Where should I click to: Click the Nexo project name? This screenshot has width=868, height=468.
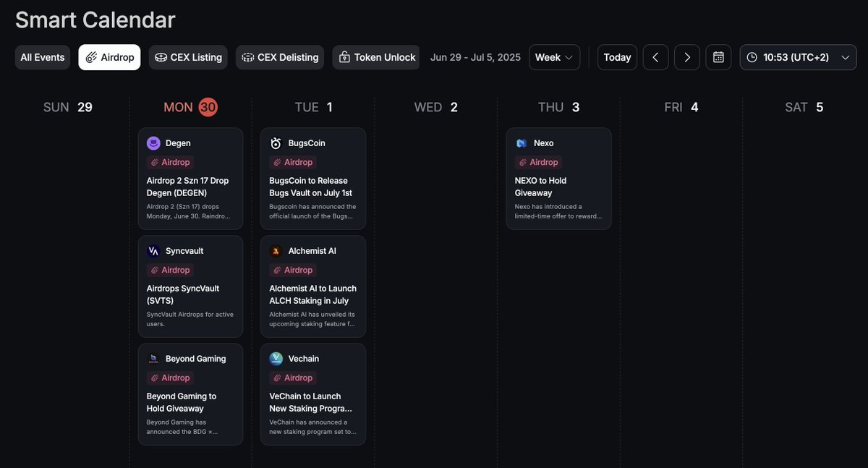click(544, 143)
